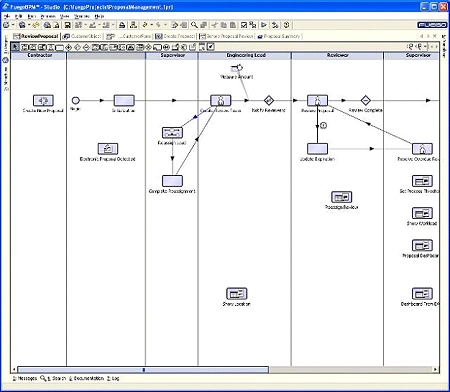Select the arrow pointer tool in diagram palette
Image resolution: width=450 pixels, height=392 pixels.
pyautogui.click(x=15, y=47)
